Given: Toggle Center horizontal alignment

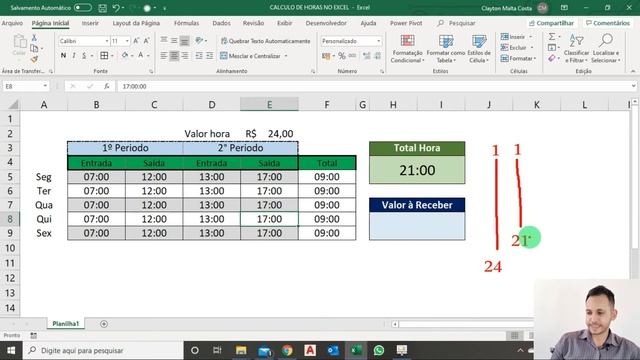Looking at the screenshot, I should click(x=174, y=56).
